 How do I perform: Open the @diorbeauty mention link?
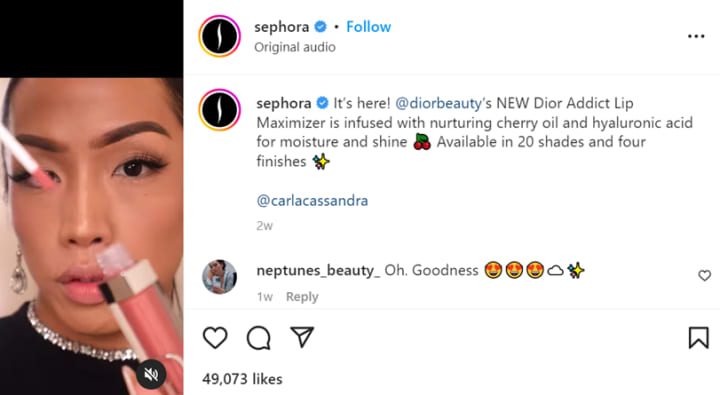(x=439, y=103)
